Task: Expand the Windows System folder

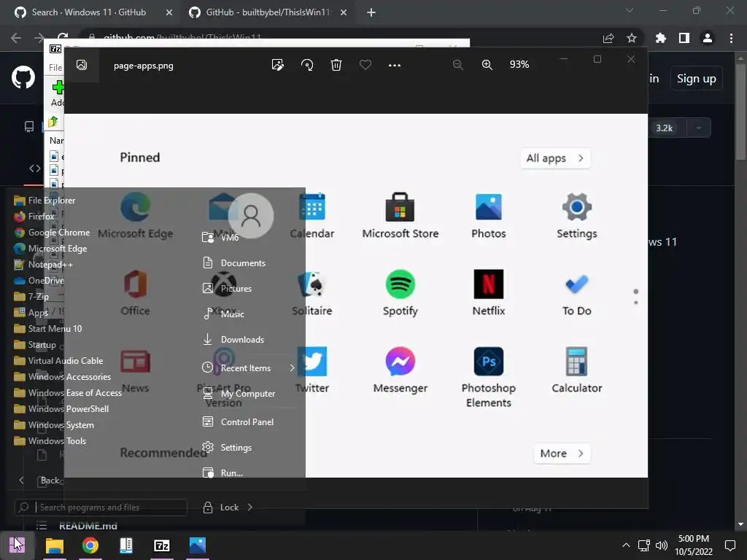Action: coord(54,425)
